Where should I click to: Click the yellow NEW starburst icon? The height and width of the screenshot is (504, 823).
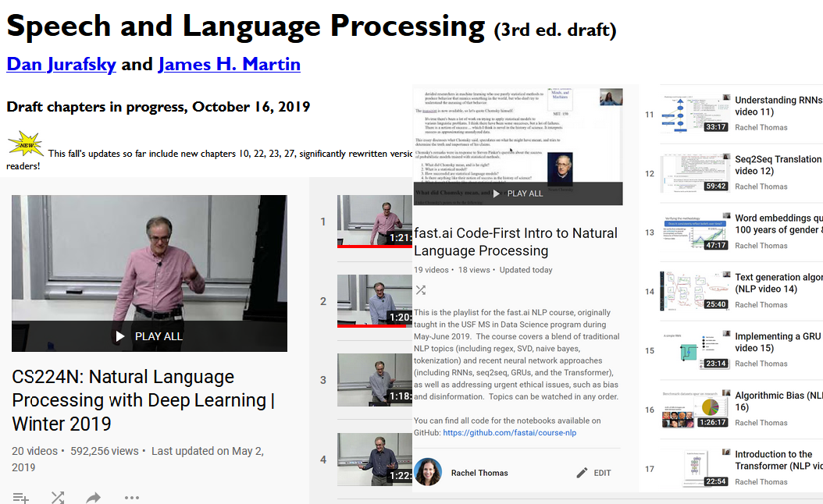[x=25, y=144]
